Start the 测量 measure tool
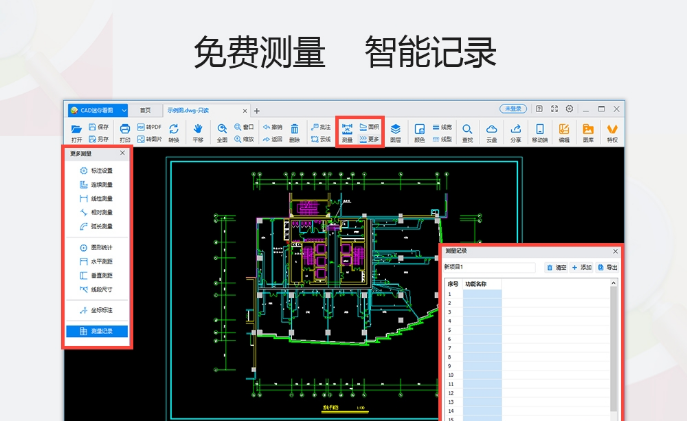This screenshot has width=688, height=421. (347, 133)
